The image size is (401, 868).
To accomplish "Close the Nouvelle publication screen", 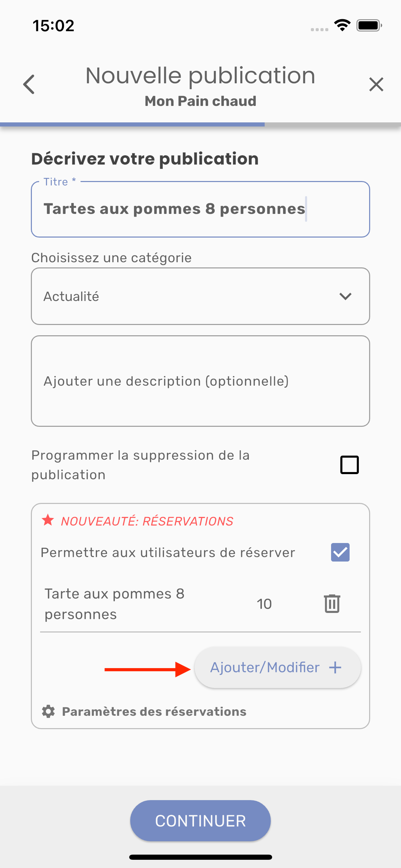I will click(376, 84).
